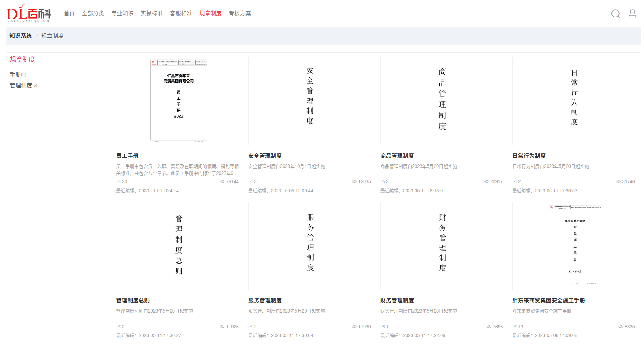The height and width of the screenshot is (349, 644).
Task: Open the search magnifier icon
Action: 615,14
